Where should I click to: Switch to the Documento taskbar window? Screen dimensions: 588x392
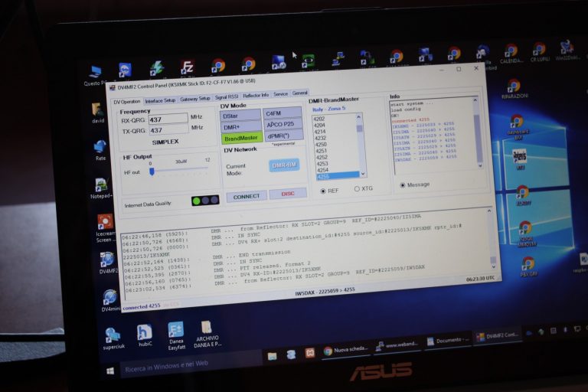coord(448,341)
